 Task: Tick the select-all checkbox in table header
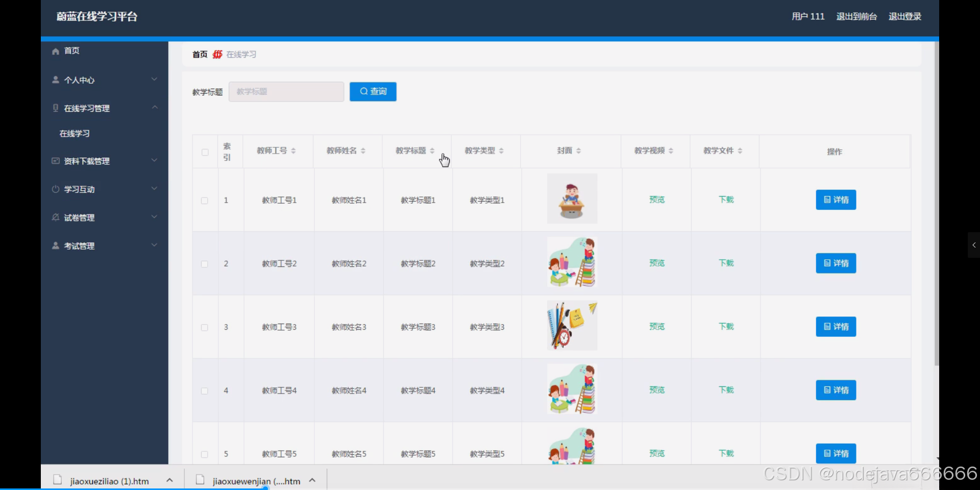click(x=205, y=152)
